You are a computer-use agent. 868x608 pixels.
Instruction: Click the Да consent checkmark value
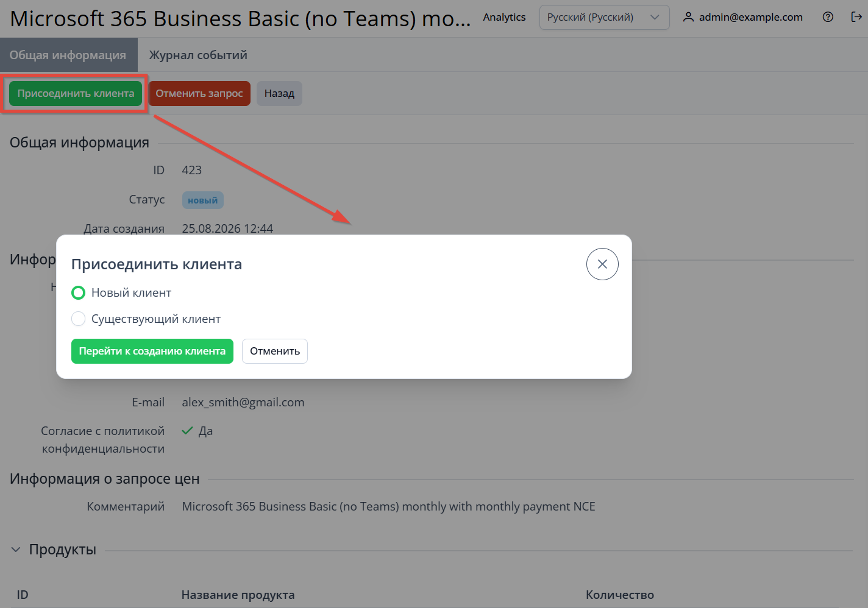coord(197,431)
